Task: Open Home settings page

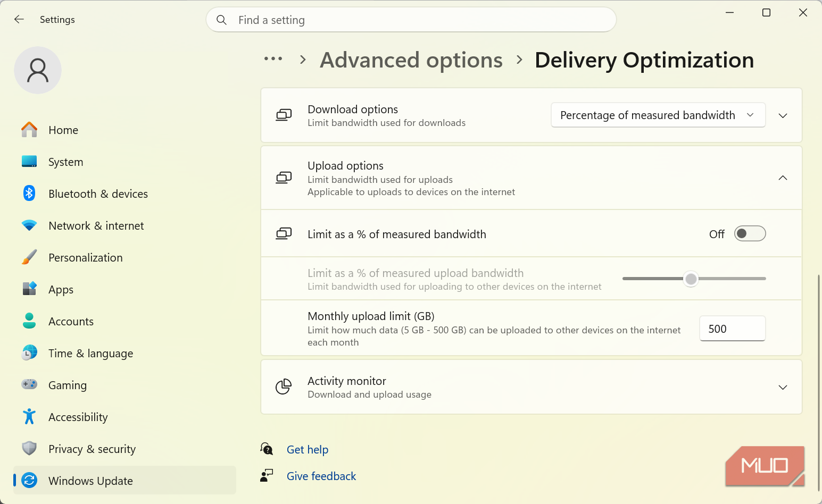Action: point(124,130)
